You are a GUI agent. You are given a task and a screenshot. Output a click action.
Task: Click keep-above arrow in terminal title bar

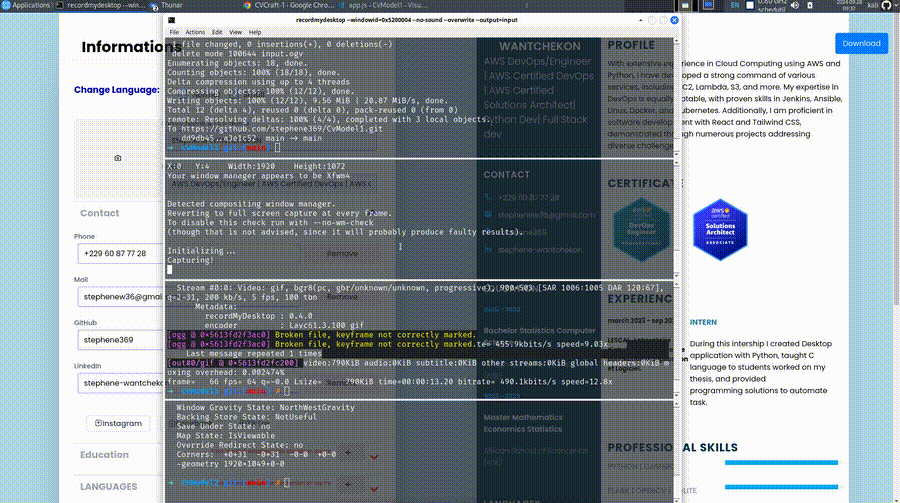tap(641, 20)
